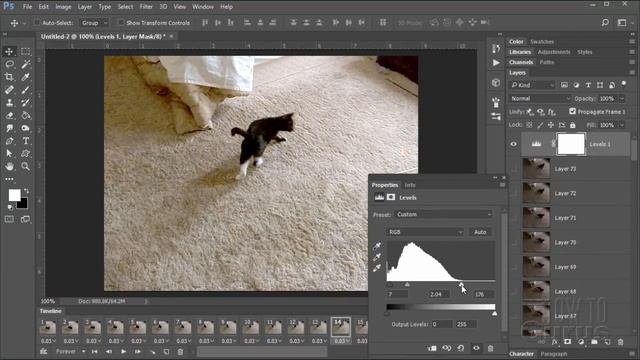Toggle visibility of Layer 70
The height and width of the screenshot is (360, 640).
[513, 242]
